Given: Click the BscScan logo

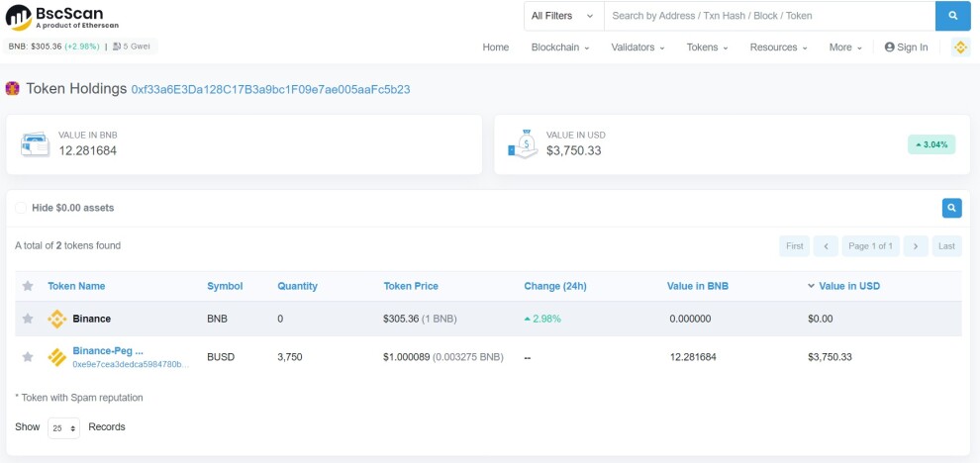Looking at the screenshot, I should click(x=61, y=17).
